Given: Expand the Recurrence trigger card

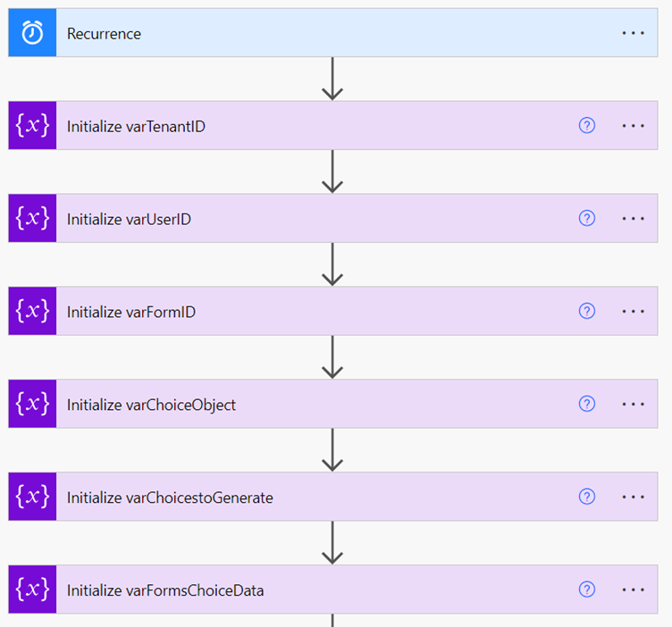Looking at the screenshot, I should point(333,32).
